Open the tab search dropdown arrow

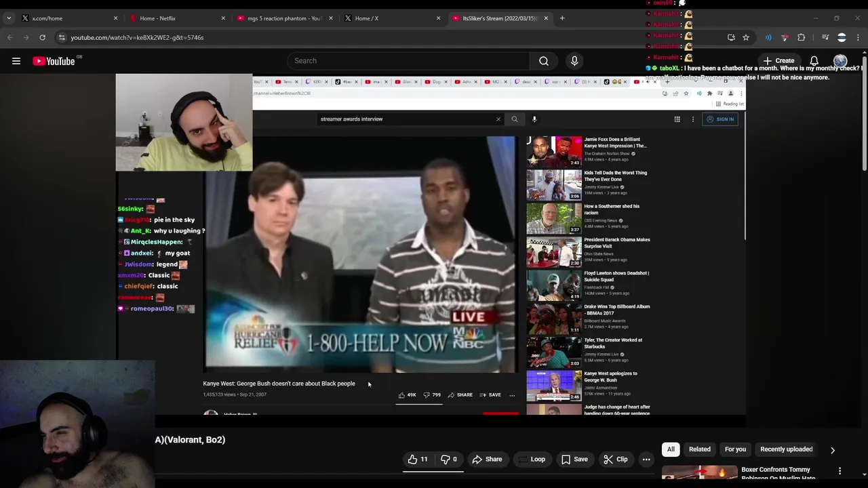click(x=9, y=18)
